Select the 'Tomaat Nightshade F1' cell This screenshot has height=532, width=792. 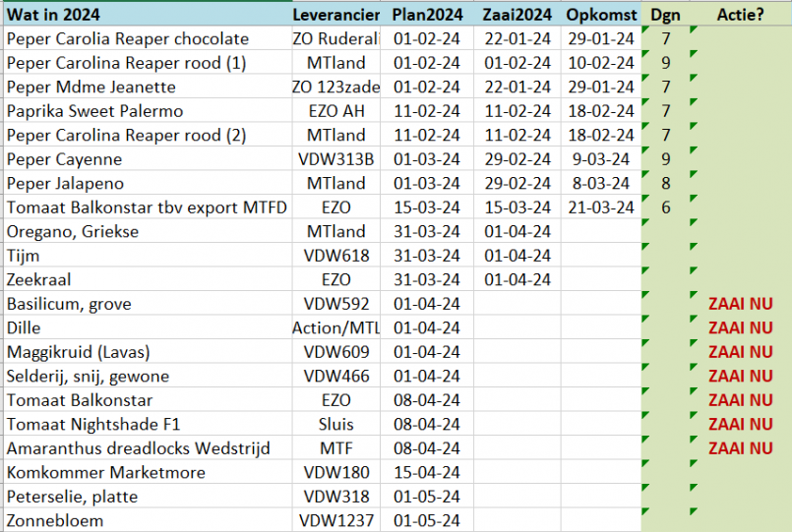point(93,425)
